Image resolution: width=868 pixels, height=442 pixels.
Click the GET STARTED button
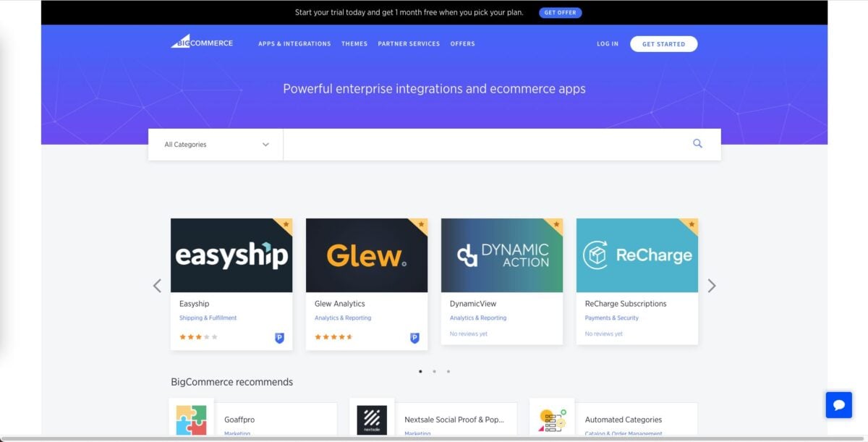pyautogui.click(x=663, y=43)
